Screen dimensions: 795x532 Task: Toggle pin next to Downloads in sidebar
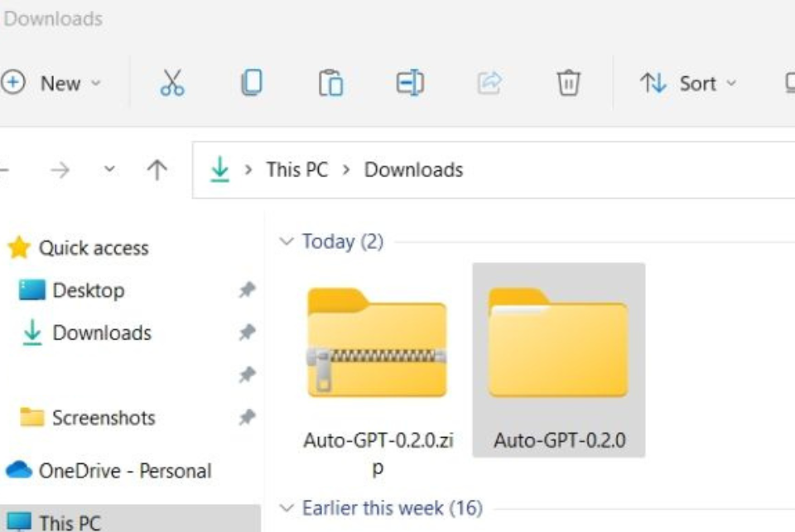pyautogui.click(x=247, y=333)
